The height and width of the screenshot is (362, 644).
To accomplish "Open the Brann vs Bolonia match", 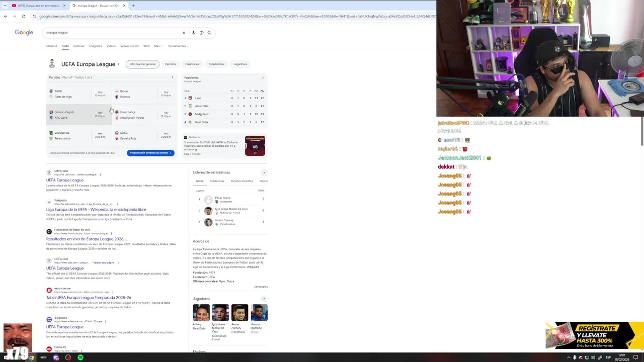I will point(144,94).
